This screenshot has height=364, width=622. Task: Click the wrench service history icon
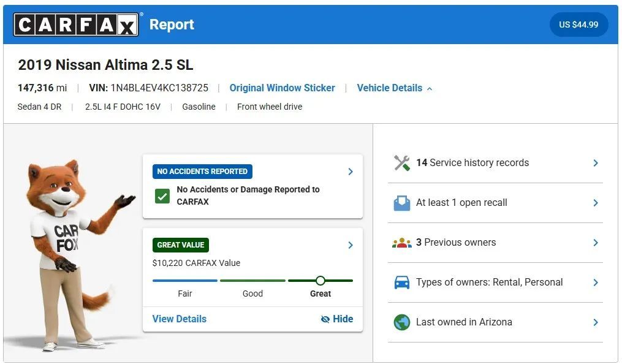[x=402, y=163]
